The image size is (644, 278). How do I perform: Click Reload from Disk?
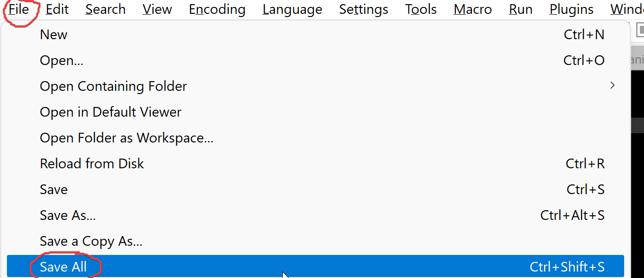(92, 164)
